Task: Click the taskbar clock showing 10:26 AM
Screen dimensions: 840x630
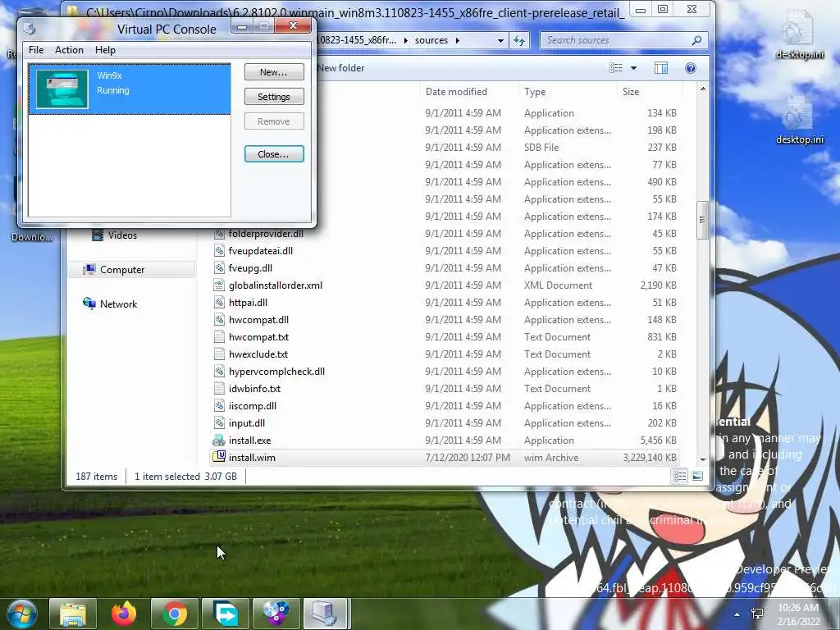Action: pyautogui.click(x=798, y=608)
